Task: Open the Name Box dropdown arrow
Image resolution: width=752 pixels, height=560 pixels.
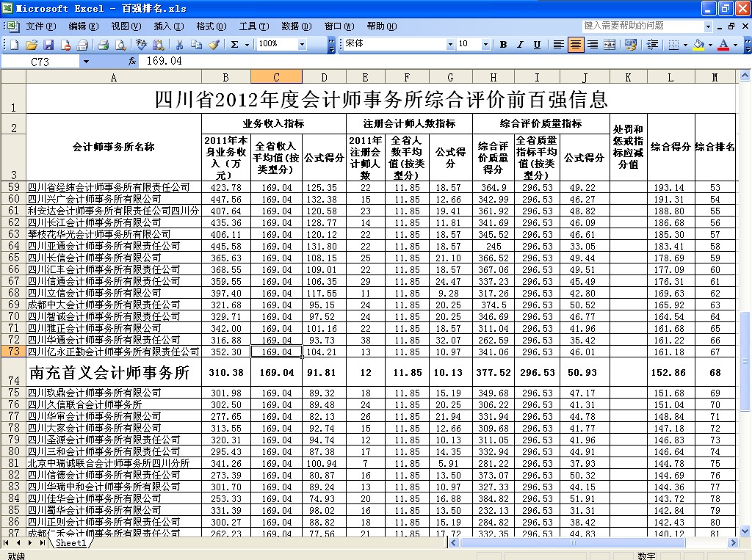Action: (86, 62)
